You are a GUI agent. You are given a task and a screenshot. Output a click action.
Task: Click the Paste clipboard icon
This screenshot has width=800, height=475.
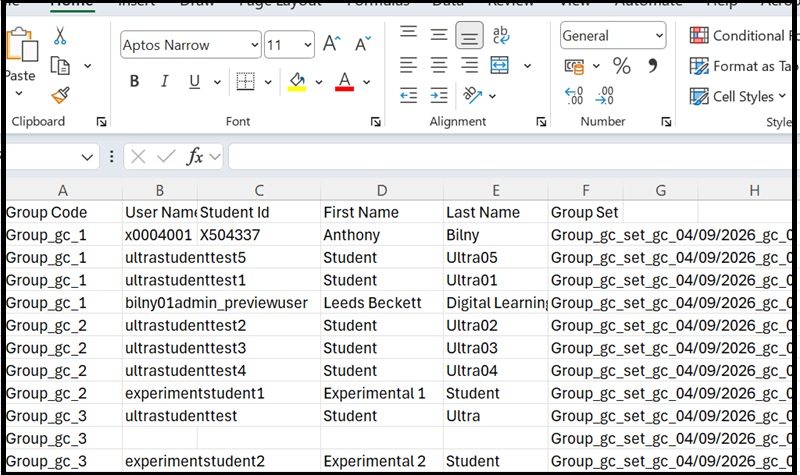(x=22, y=45)
